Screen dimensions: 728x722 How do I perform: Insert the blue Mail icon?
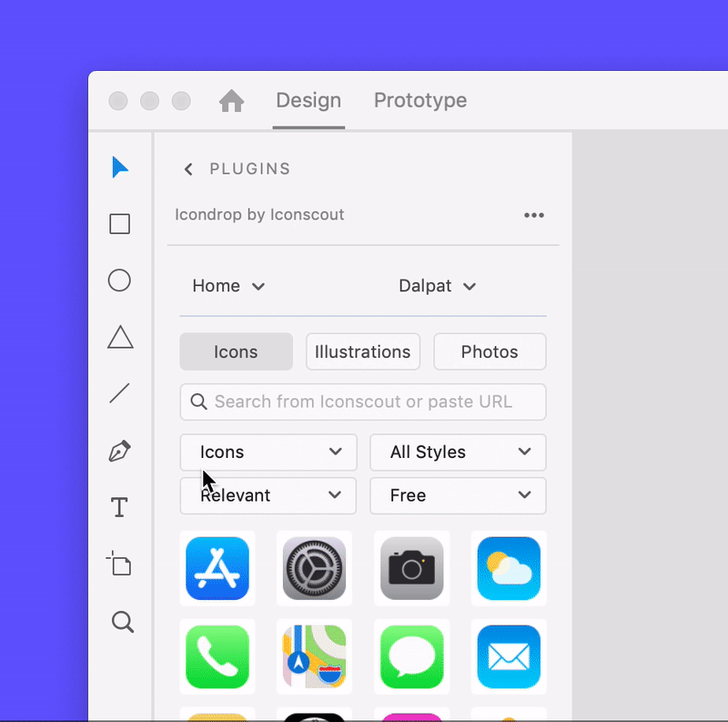[x=509, y=656]
